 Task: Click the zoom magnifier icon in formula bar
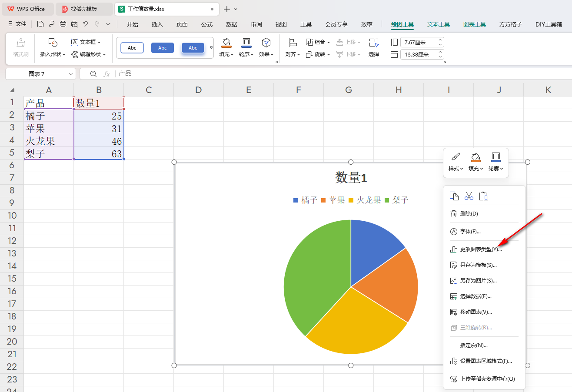(x=93, y=74)
